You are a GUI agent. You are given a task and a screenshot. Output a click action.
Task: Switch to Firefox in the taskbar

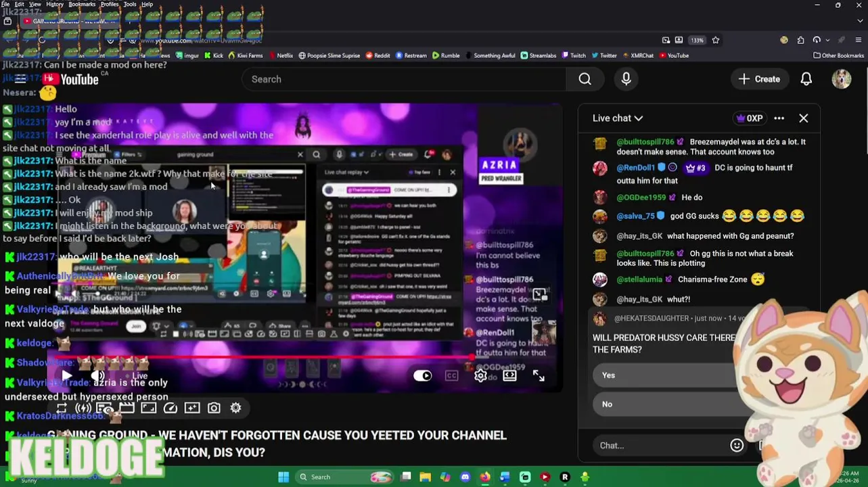(485, 477)
